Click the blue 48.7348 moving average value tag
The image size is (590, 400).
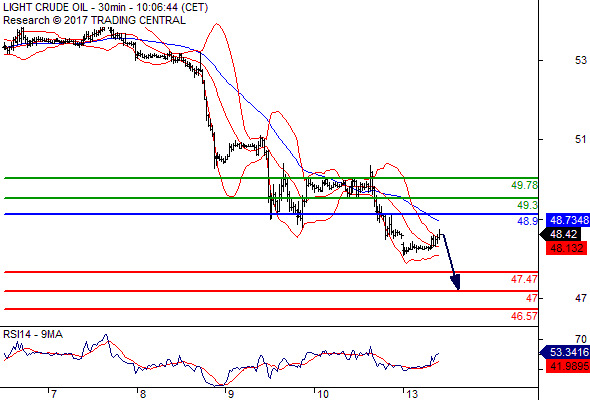[x=567, y=220]
